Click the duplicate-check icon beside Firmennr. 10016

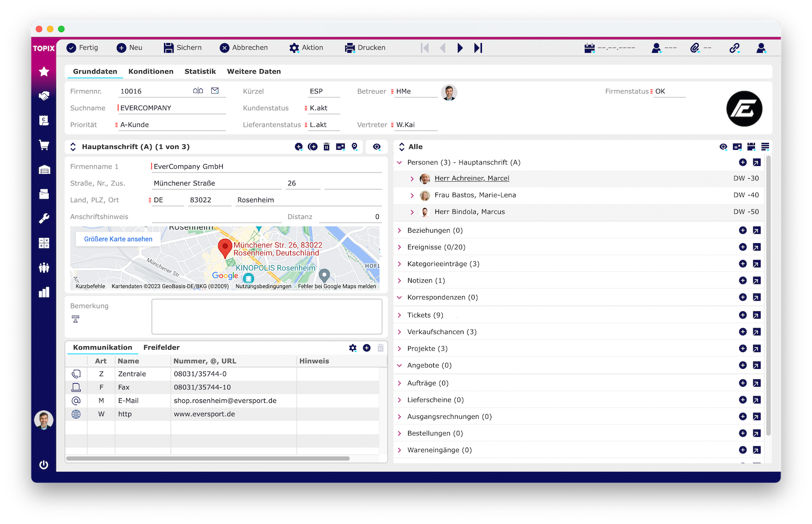198,91
